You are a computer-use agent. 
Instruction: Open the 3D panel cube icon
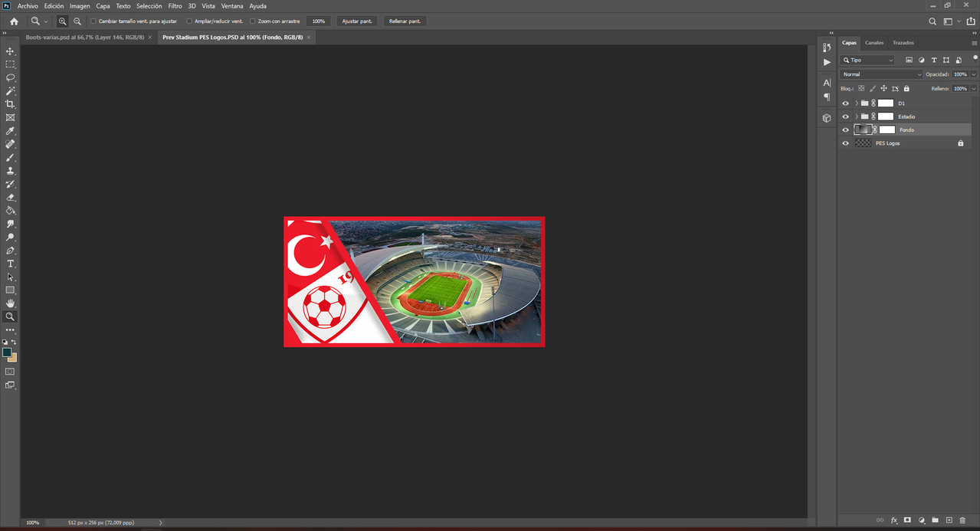click(x=827, y=118)
